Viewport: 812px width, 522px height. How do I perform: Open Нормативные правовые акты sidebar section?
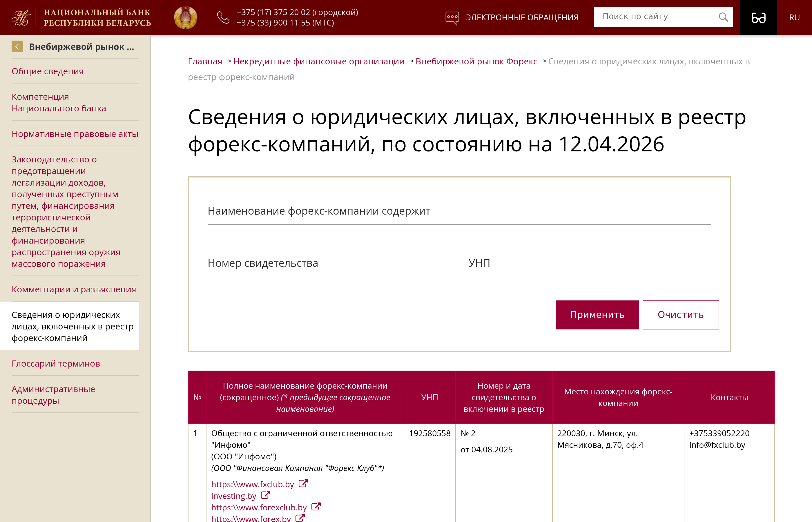[x=75, y=134]
